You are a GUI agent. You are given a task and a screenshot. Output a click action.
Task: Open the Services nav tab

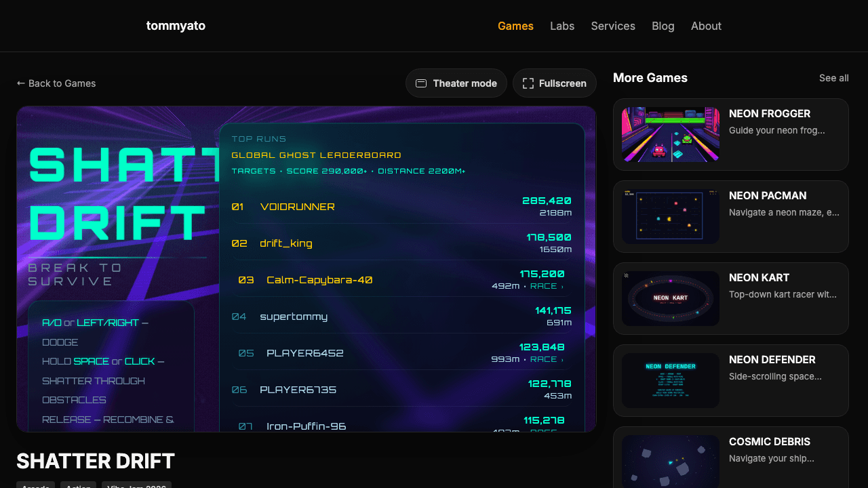[x=613, y=26]
